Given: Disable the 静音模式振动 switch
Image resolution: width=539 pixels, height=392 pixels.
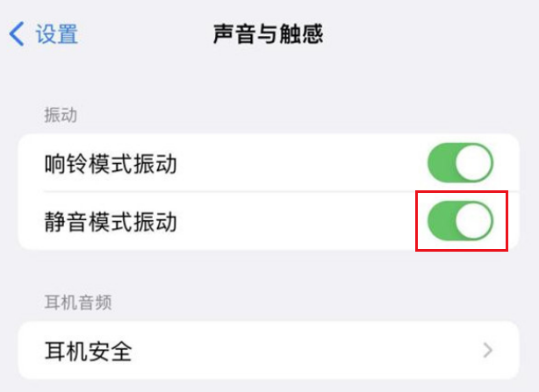Looking at the screenshot, I should click(x=460, y=222).
